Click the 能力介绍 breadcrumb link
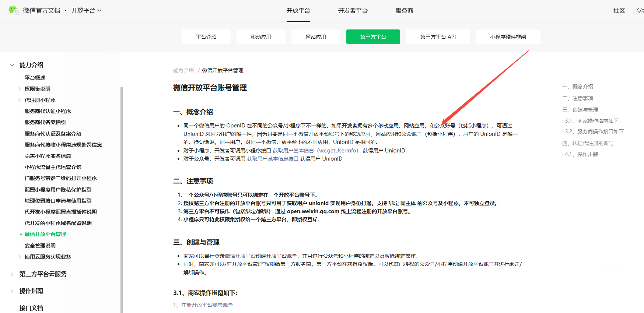The image size is (644, 313). point(183,70)
